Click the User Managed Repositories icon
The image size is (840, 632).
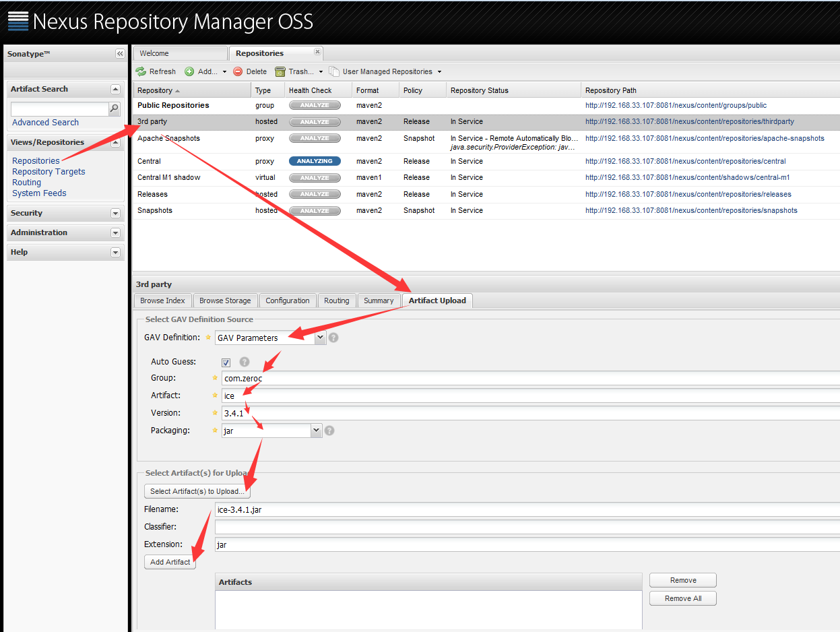[x=334, y=71]
